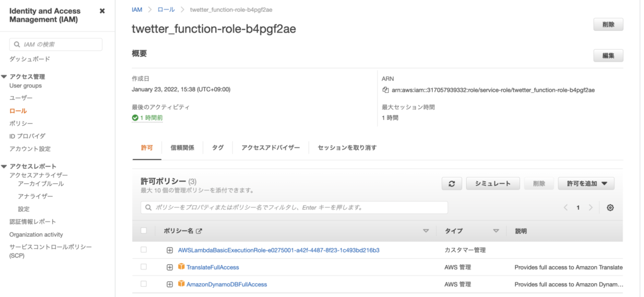Open ユーザー in the sidebar
This screenshot has width=644, height=297.
(x=21, y=98)
